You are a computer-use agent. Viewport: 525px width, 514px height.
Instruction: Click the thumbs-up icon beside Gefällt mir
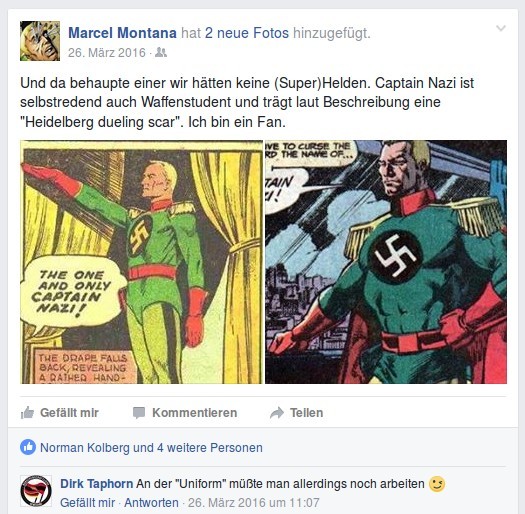(27, 413)
